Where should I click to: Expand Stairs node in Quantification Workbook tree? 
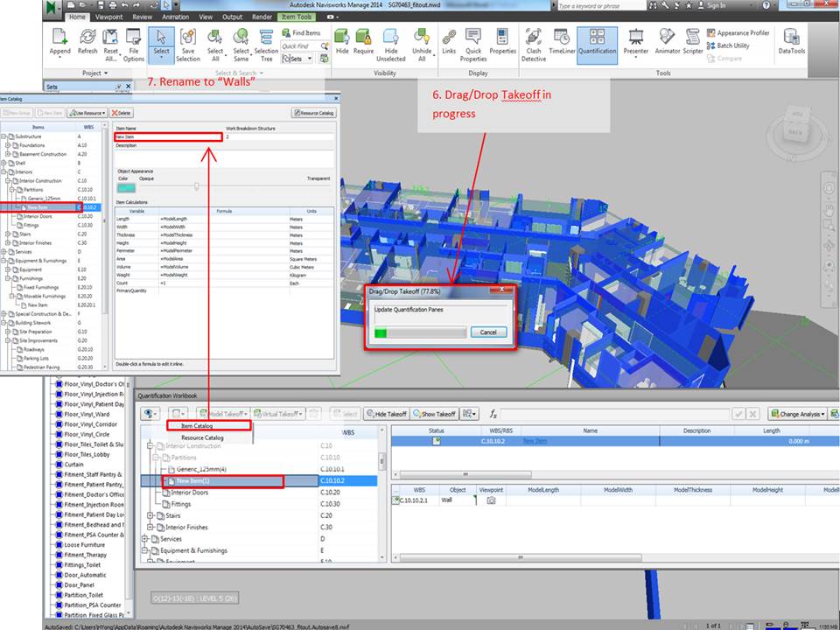pyautogui.click(x=150, y=515)
